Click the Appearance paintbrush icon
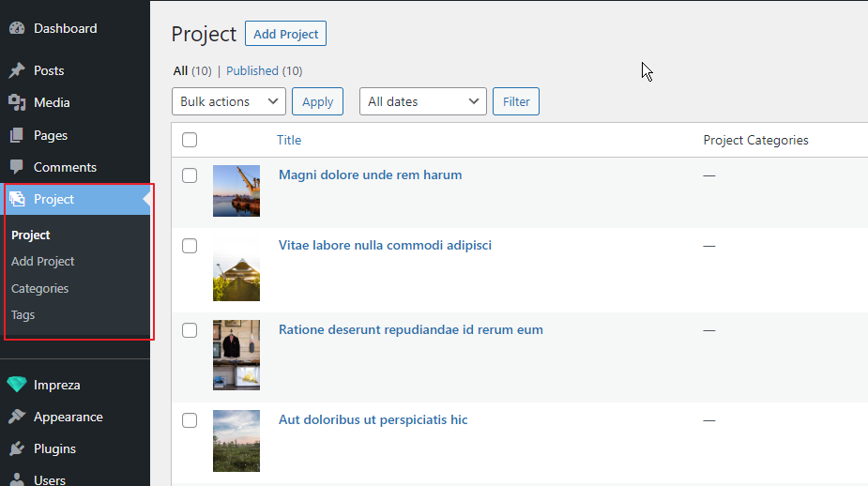 click(x=17, y=417)
